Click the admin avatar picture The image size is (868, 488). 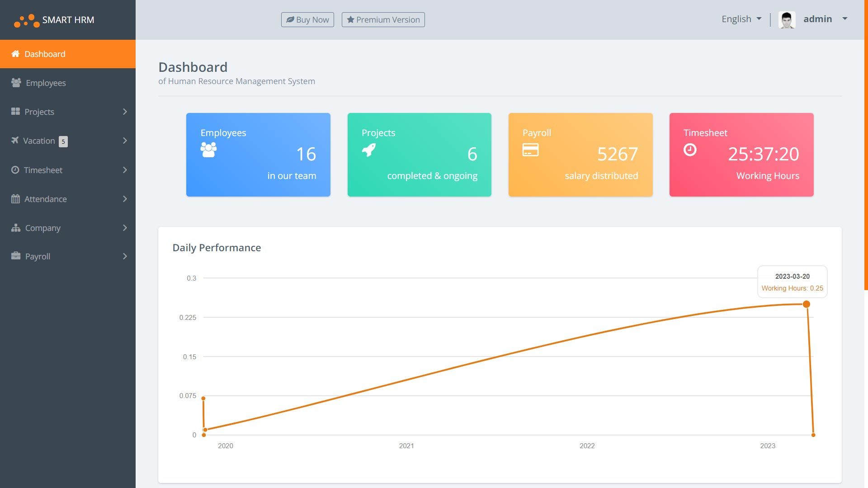787,20
